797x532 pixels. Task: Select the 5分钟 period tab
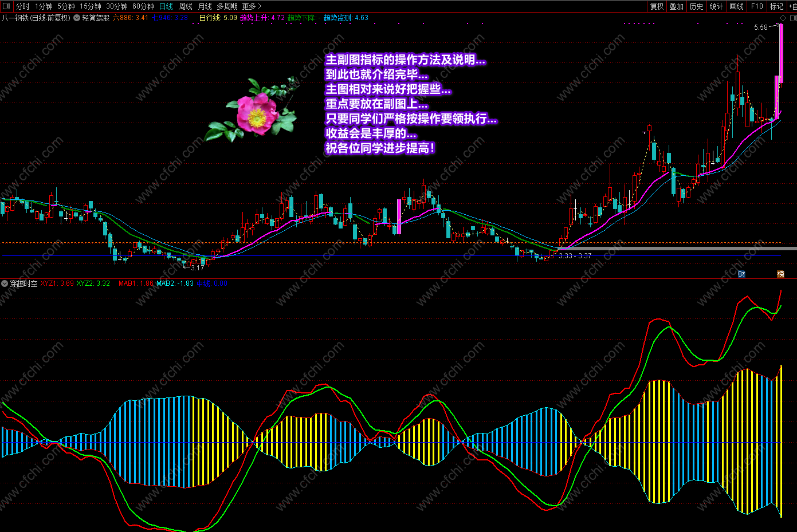pos(66,6)
